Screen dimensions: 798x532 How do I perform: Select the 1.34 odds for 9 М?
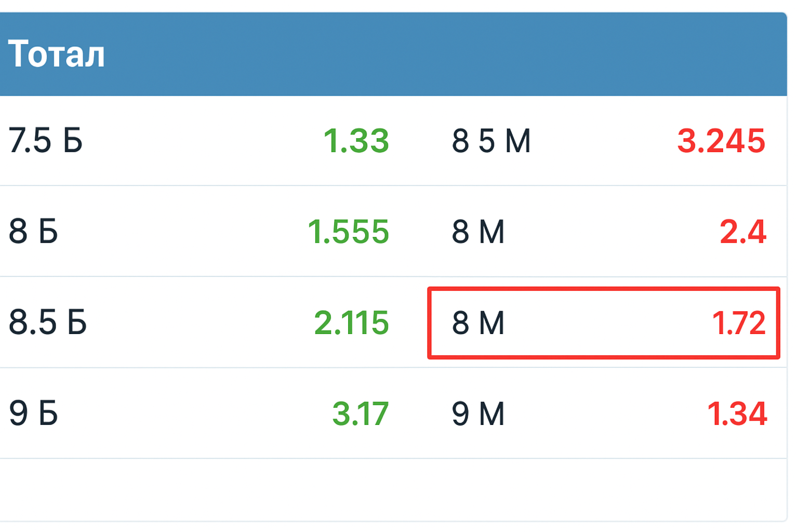737,414
